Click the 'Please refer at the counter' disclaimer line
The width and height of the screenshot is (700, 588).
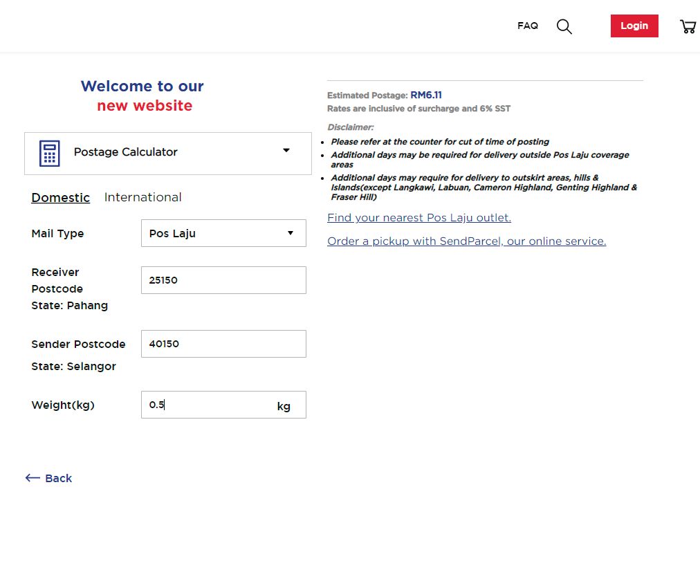pyautogui.click(x=440, y=142)
